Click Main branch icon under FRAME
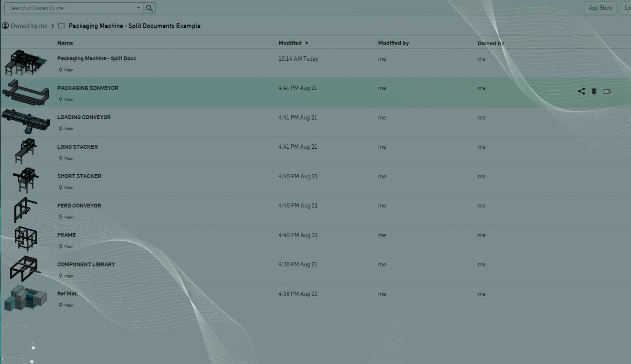Viewport: 631px width, 364px height. (x=61, y=246)
